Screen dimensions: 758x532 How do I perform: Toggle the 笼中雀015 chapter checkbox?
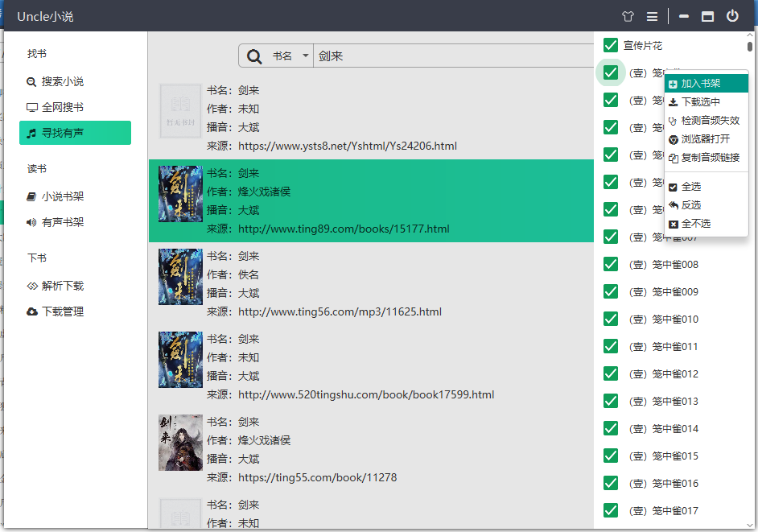(x=611, y=456)
